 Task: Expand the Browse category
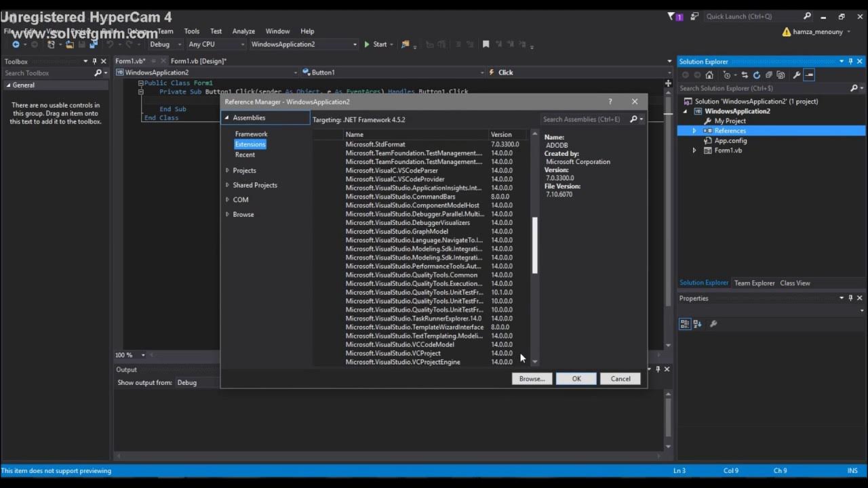click(227, 214)
